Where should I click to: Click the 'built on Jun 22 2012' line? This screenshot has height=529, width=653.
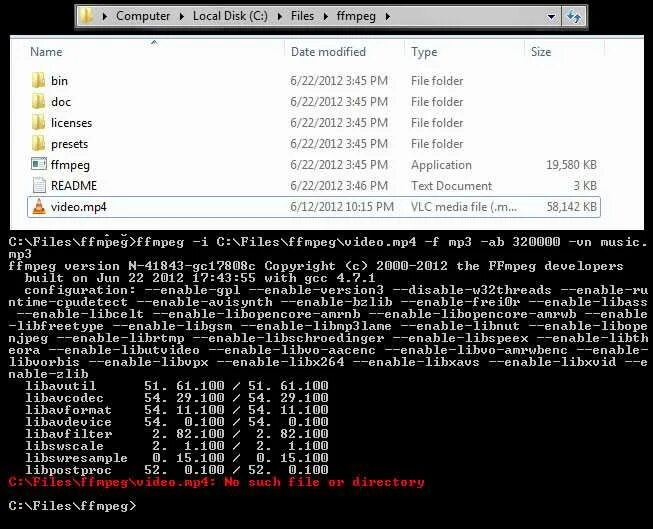[199, 278]
